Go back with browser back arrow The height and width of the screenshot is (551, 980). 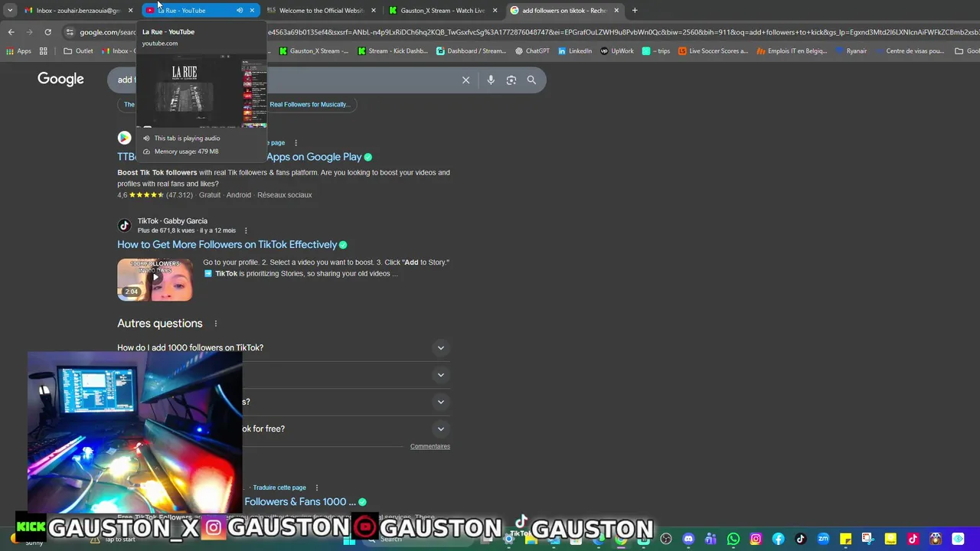coord(11,32)
